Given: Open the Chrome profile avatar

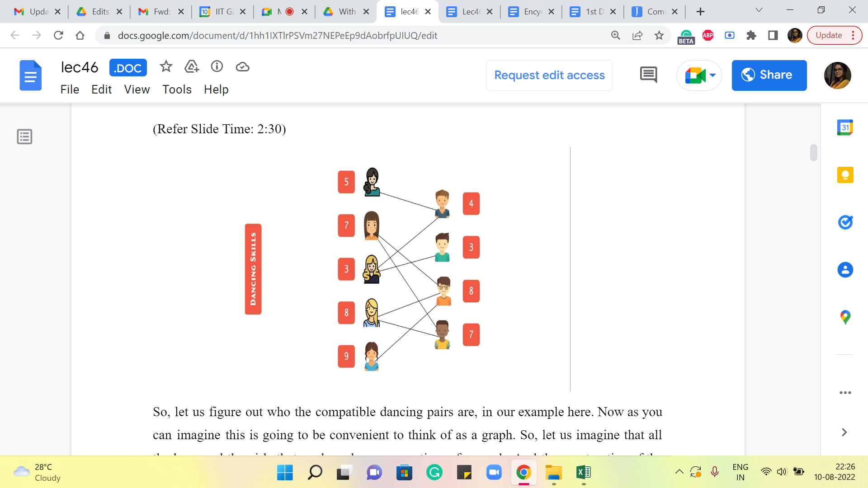Looking at the screenshot, I should point(795,35).
